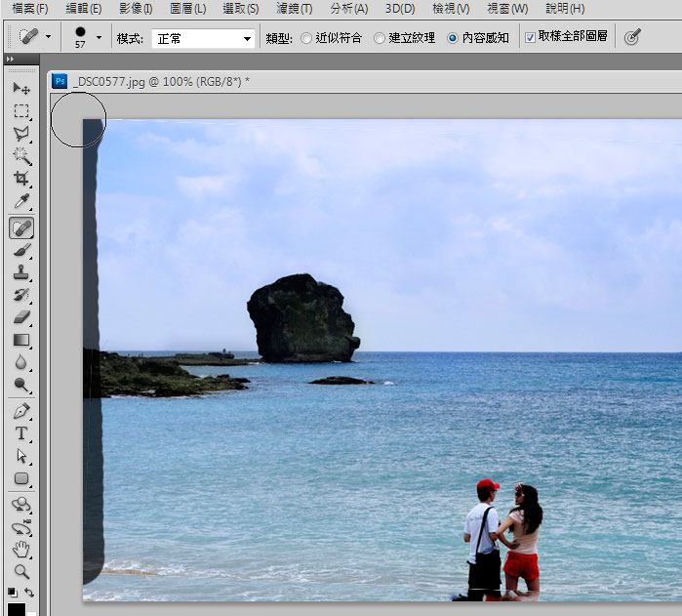This screenshot has height=616, width=682.
Task: Select the Path Selection tool
Action: 20,456
